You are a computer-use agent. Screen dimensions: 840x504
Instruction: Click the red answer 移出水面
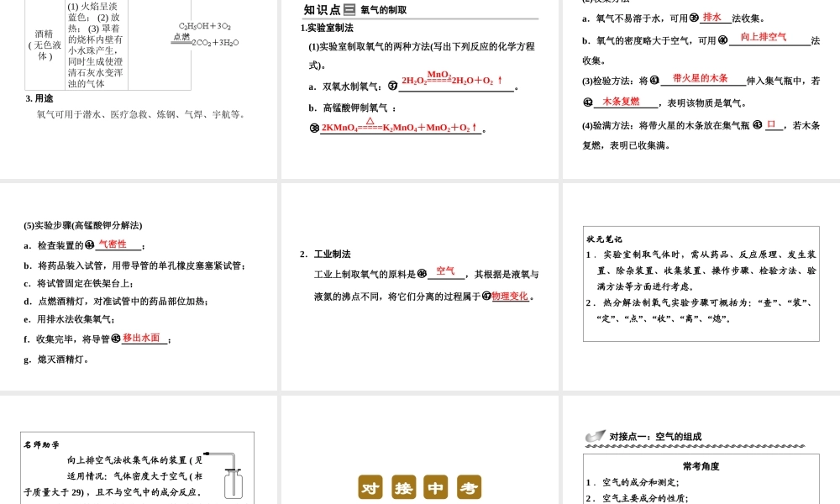click(141, 338)
